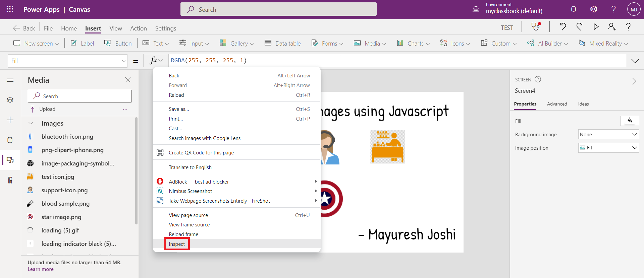Collapse the Images group
The image size is (644, 278).
click(x=31, y=123)
